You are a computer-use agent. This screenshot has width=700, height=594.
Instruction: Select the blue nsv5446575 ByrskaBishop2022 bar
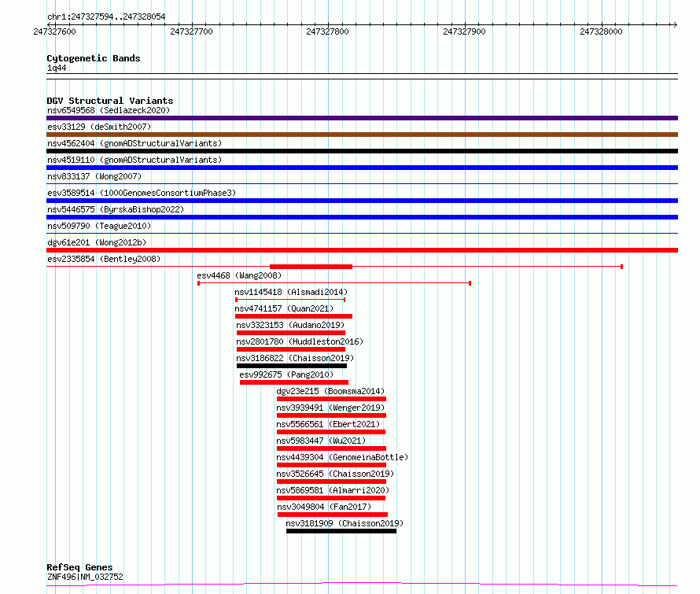coord(362,217)
